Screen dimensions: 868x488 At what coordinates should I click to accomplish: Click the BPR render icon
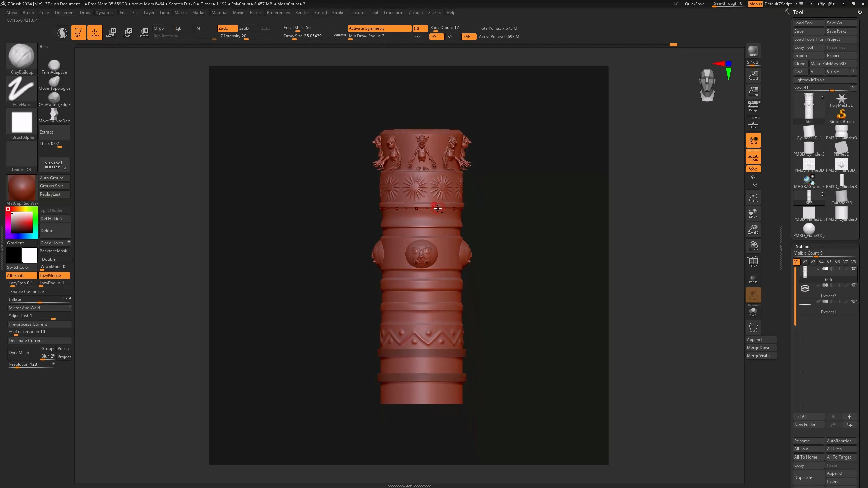click(x=753, y=51)
